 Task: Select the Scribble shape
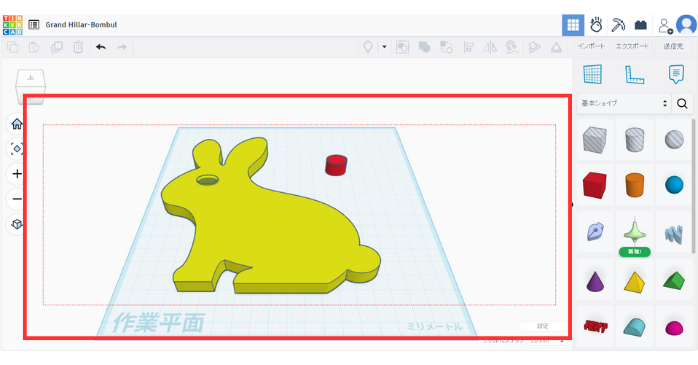tap(595, 231)
